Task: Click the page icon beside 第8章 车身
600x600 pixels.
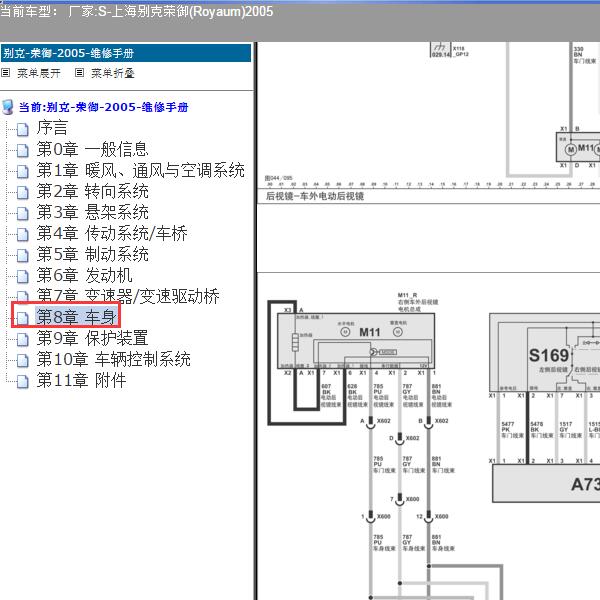Action: [x=23, y=318]
